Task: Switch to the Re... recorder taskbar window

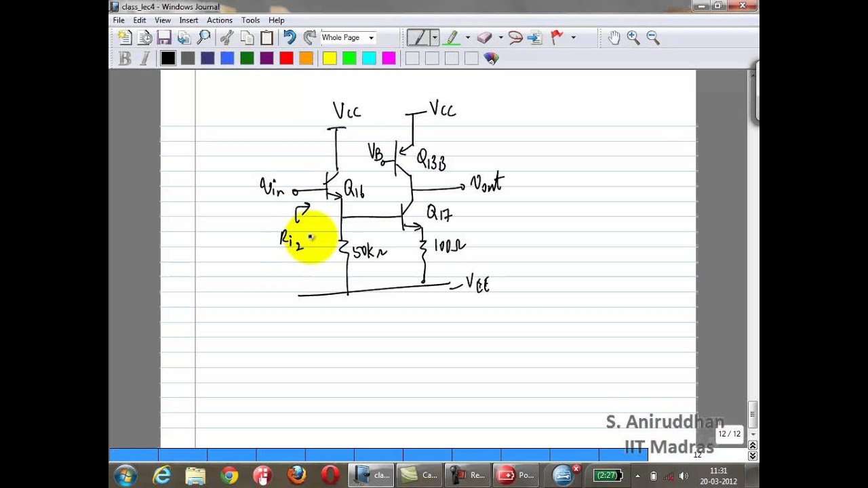Action: 467,475
